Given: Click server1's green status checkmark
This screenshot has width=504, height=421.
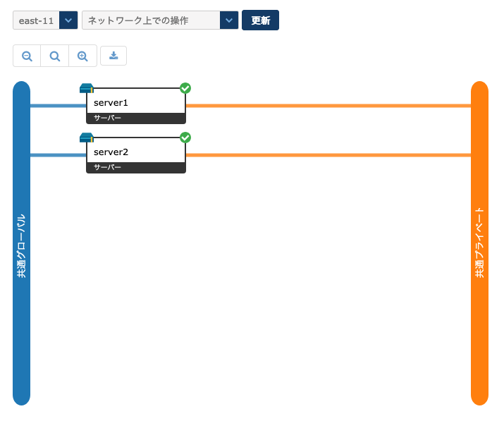Looking at the screenshot, I should pos(185,88).
